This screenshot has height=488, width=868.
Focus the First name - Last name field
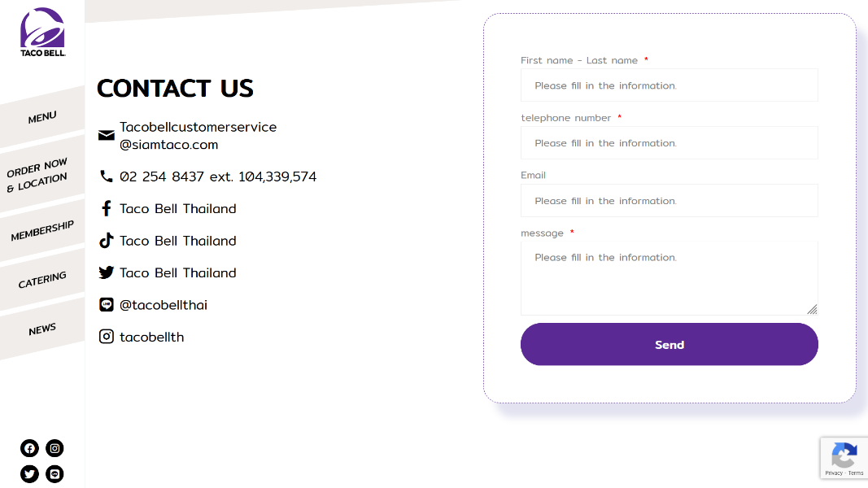669,85
